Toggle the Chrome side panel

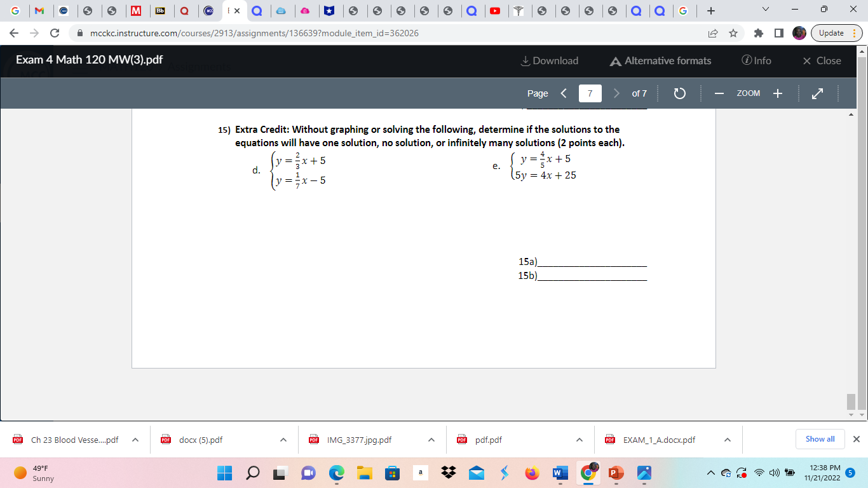(779, 33)
